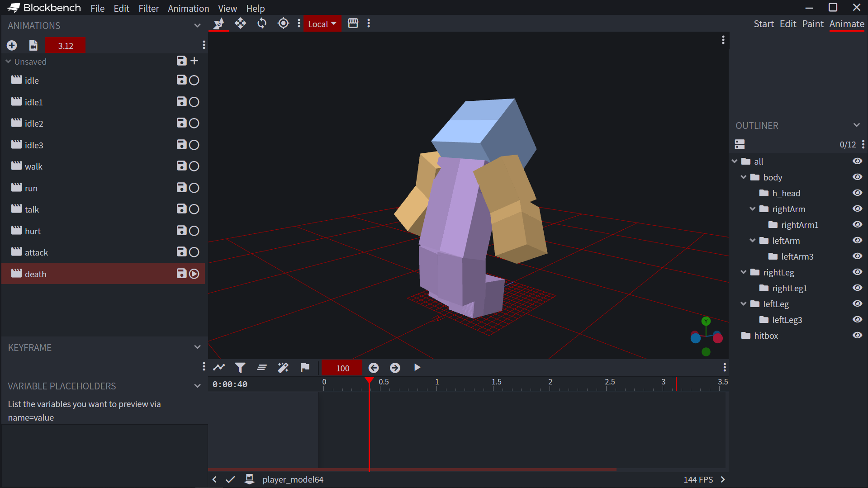868x488 pixels.
Task: Save the walk animation file
Action: point(181,166)
